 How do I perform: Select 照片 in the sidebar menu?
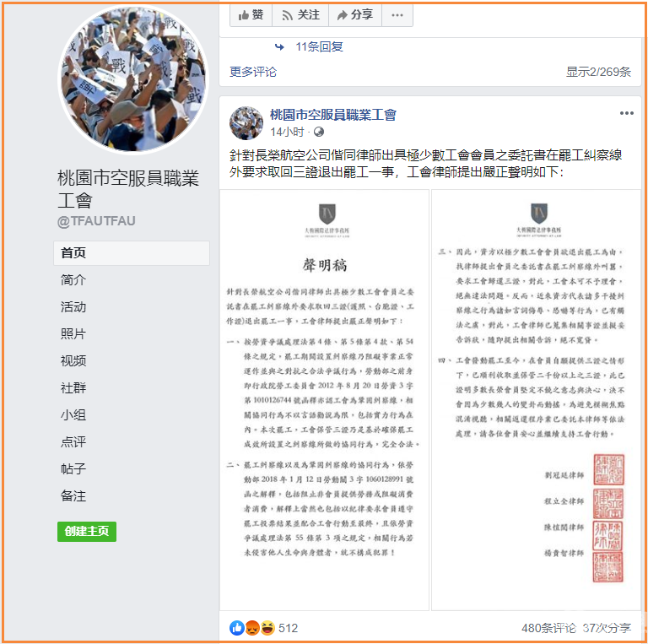73,334
